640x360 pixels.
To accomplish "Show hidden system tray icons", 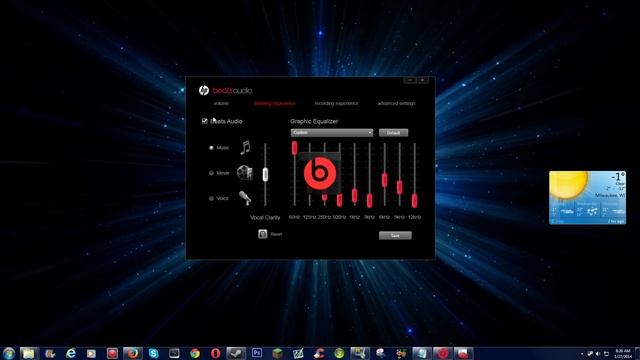I will click(582, 354).
